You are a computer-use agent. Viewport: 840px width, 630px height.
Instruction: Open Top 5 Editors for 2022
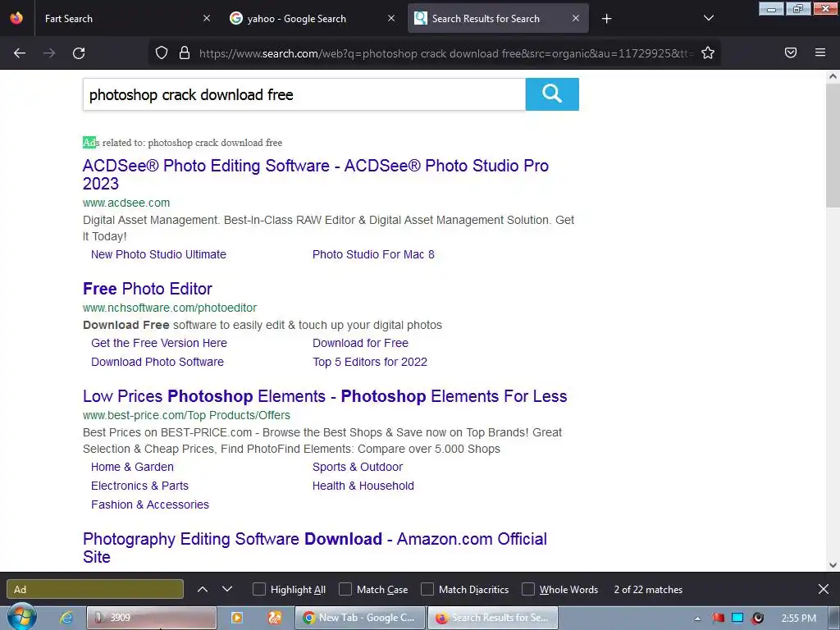pyautogui.click(x=370, y=362)
